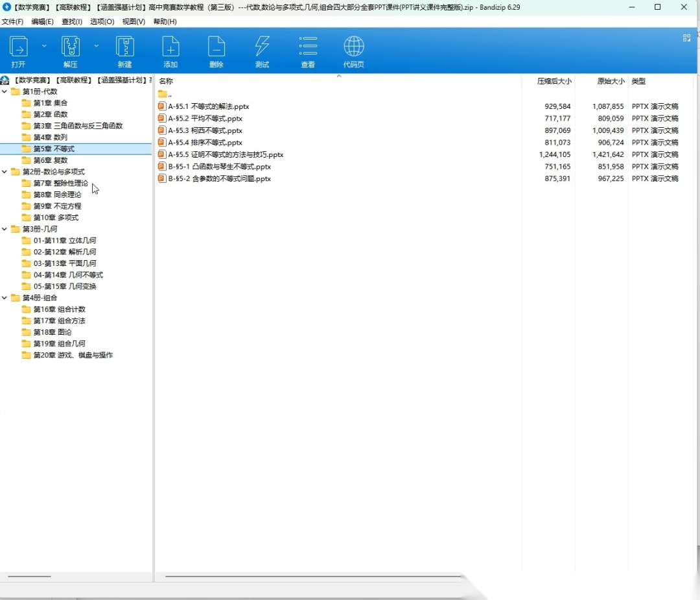Open dropdown arrow next to 打开 button
700x600 pixels.
coord(44,45)
